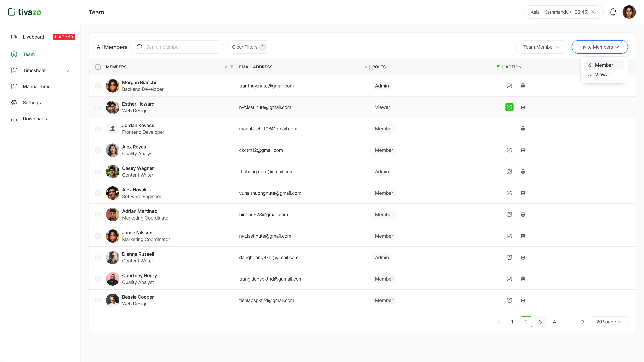This screenshot has width=644, height=362.
Task: Click the notification bell icon
Action: click(x=613, y=12)
